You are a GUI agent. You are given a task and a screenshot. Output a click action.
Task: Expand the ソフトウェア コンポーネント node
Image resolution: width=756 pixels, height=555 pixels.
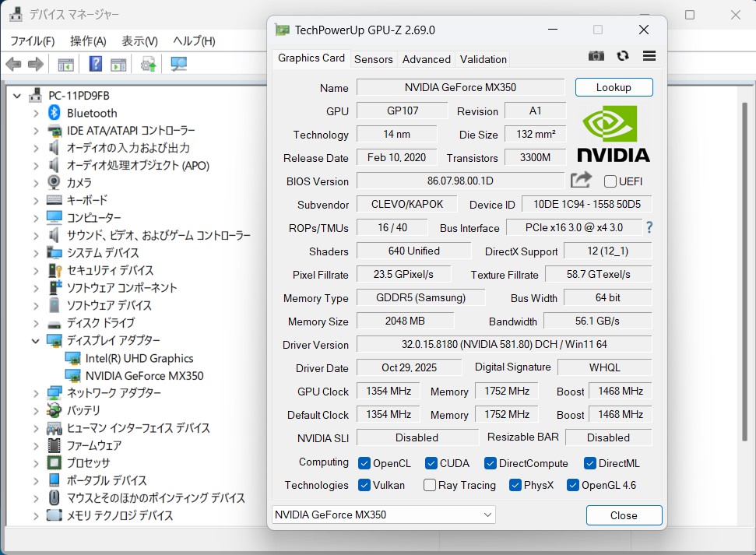point(36,288)
